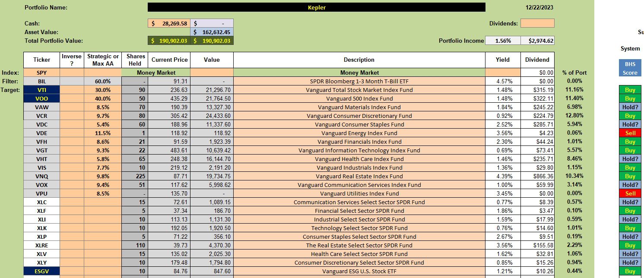Select the total portfolio value 190,902.03 left cell

tap(169, 41)
